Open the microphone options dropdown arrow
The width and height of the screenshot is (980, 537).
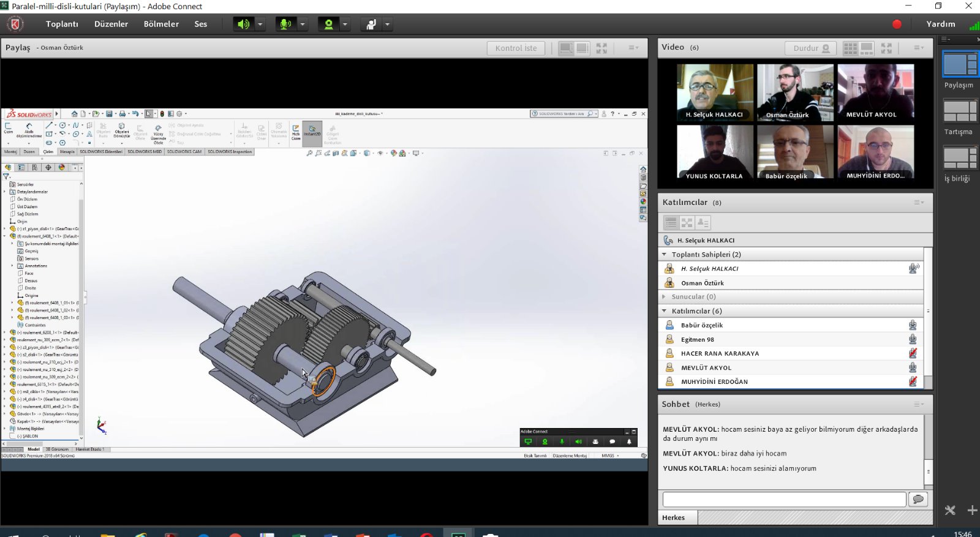303,24
